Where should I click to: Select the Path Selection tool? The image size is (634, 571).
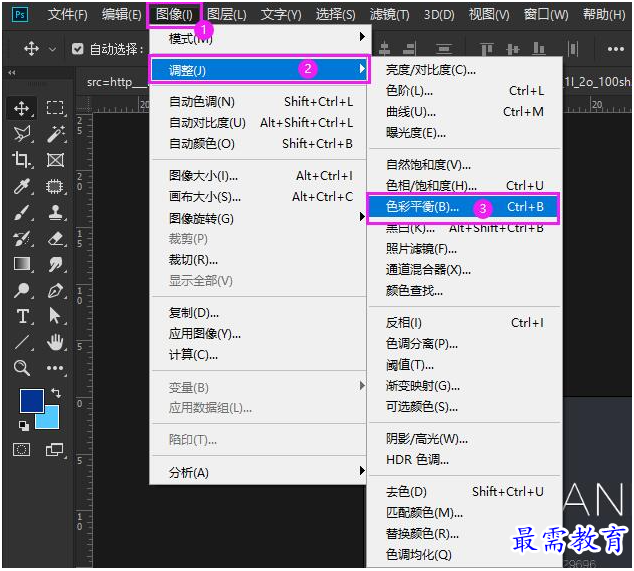tap(55, 316)
